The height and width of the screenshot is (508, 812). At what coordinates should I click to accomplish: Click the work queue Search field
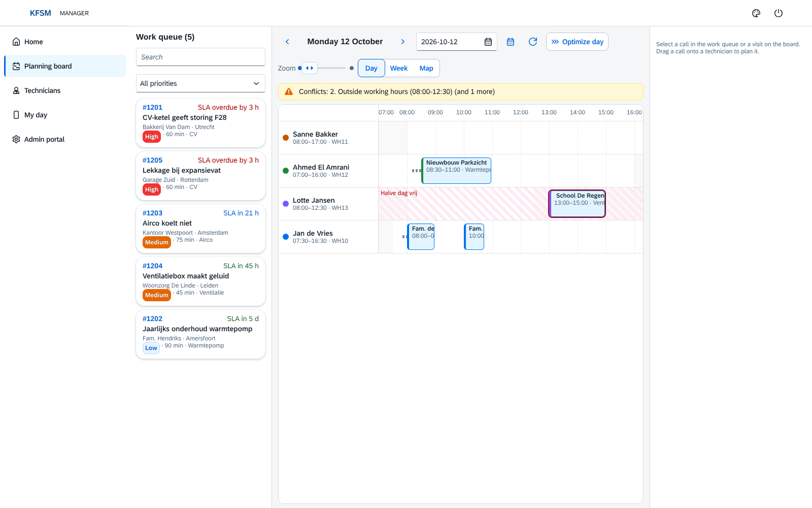200,57
